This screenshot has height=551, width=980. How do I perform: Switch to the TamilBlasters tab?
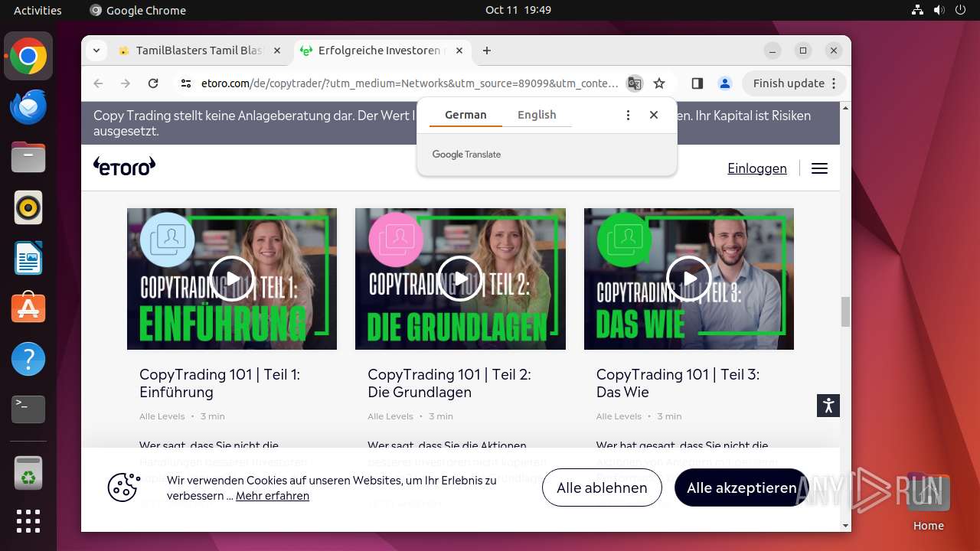(199, 51)
